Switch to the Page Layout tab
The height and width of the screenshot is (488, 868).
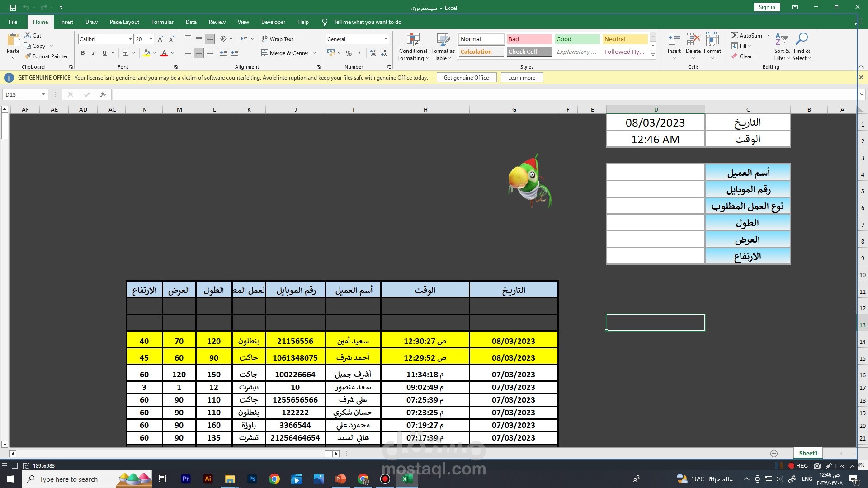click(x=124, y=22)
